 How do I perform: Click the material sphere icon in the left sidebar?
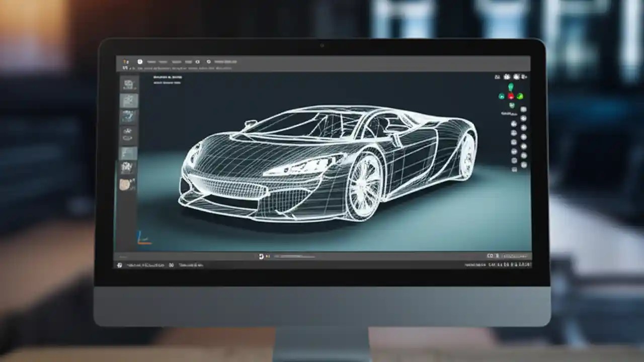pyautogui.click(x=127, y=183)
